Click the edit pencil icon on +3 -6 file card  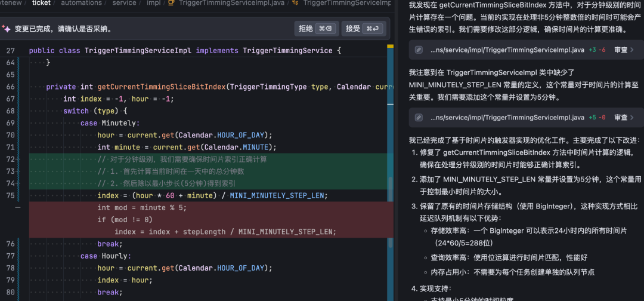[x=419, y=50]
